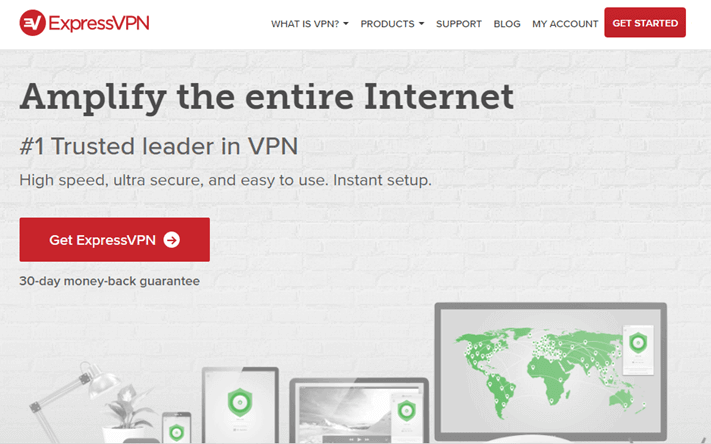Open the BLOG link
The width and height of the screenshot is (711, 444).
(507, 24)
